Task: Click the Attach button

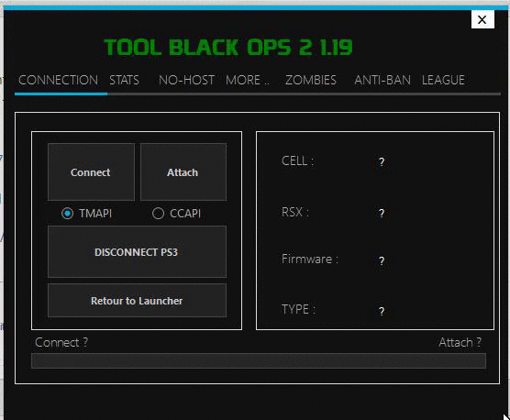Action: coord(183,172)
